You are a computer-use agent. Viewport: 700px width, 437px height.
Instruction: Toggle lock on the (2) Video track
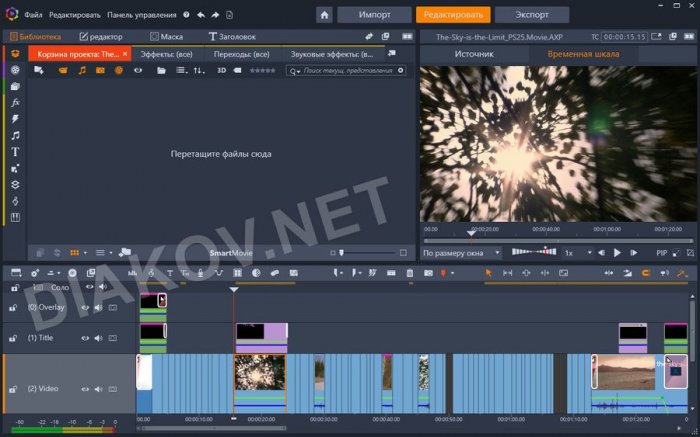(x=13, y=389)
